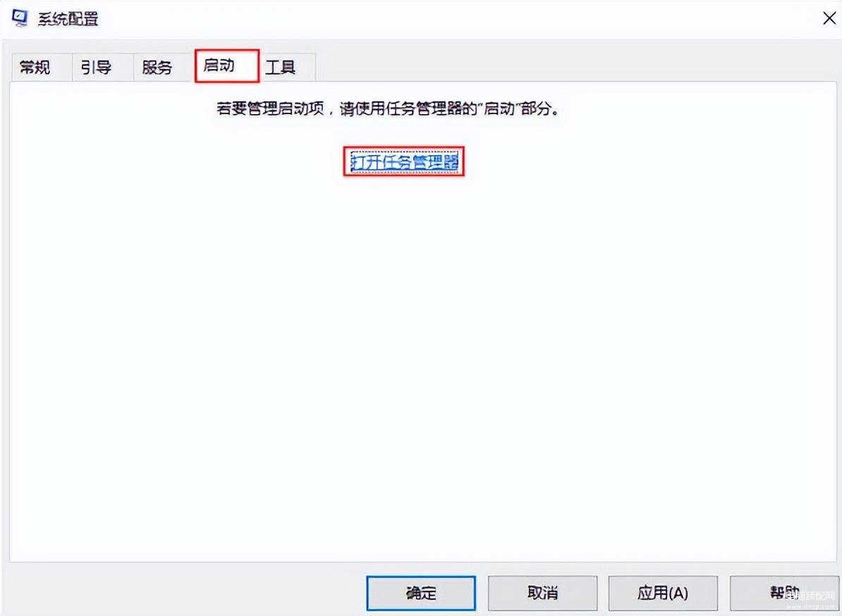842x616 pixels.
Task: Click the 取消 button
Action: (x=542, y=593)
